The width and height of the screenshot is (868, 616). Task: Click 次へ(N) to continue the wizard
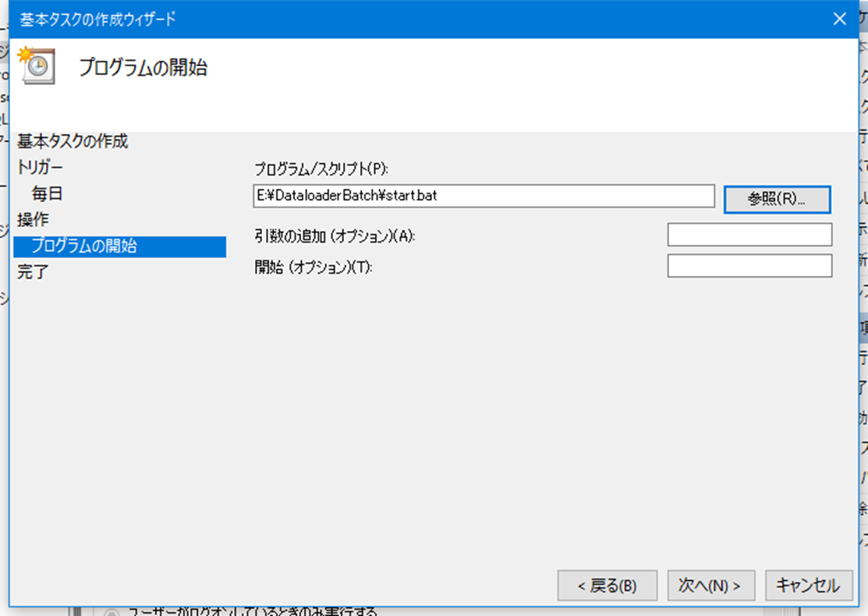pos(710,585)
